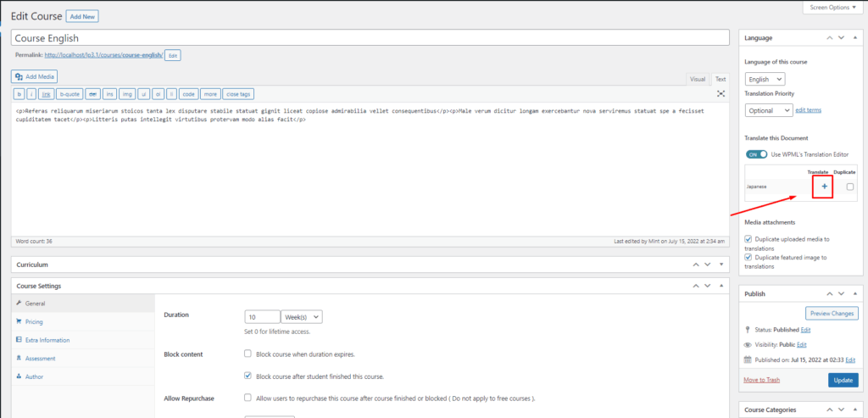Open the Author settings tab
Image resolution: width=868 pixels, height=418 pixels.
coord(83,376)
